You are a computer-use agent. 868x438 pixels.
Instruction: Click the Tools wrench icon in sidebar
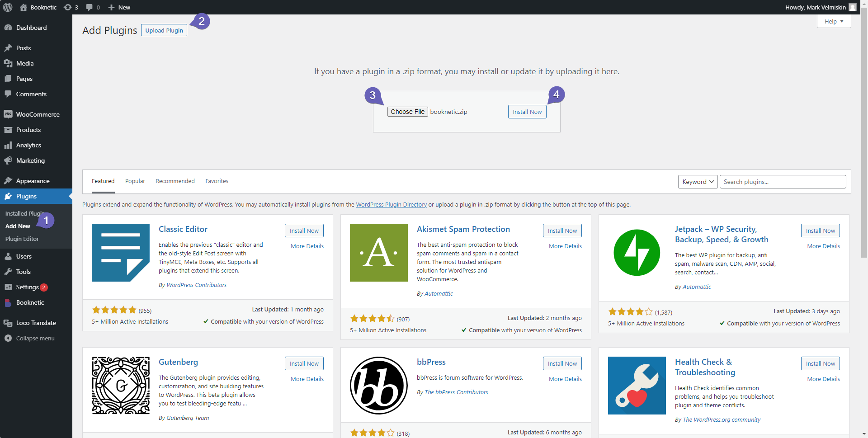(x=8, y=272)
